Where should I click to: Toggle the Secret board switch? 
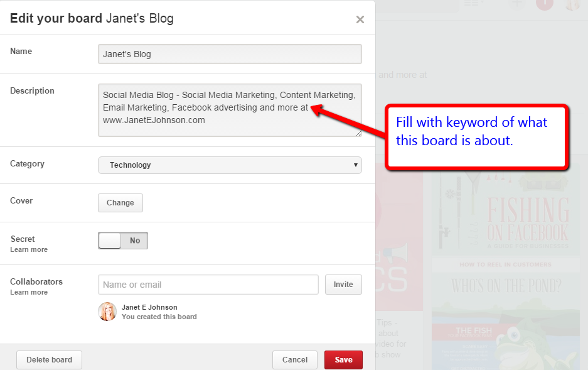(123, 241)
